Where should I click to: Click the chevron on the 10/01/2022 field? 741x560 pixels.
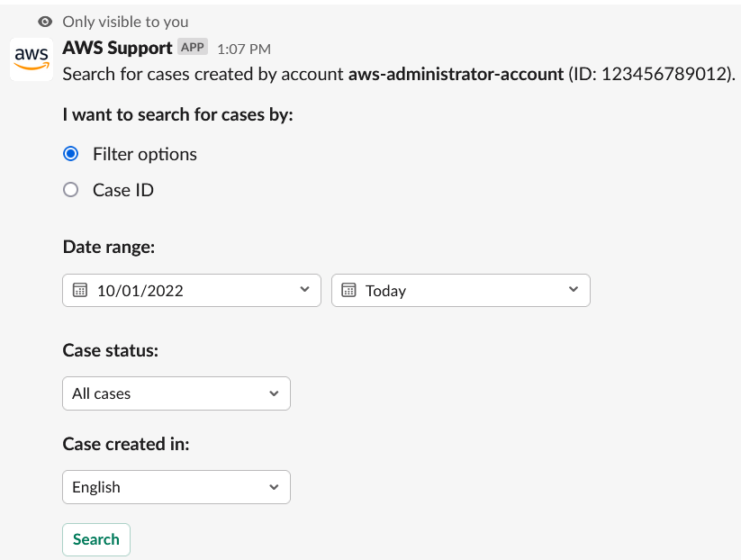coord(304,290)
